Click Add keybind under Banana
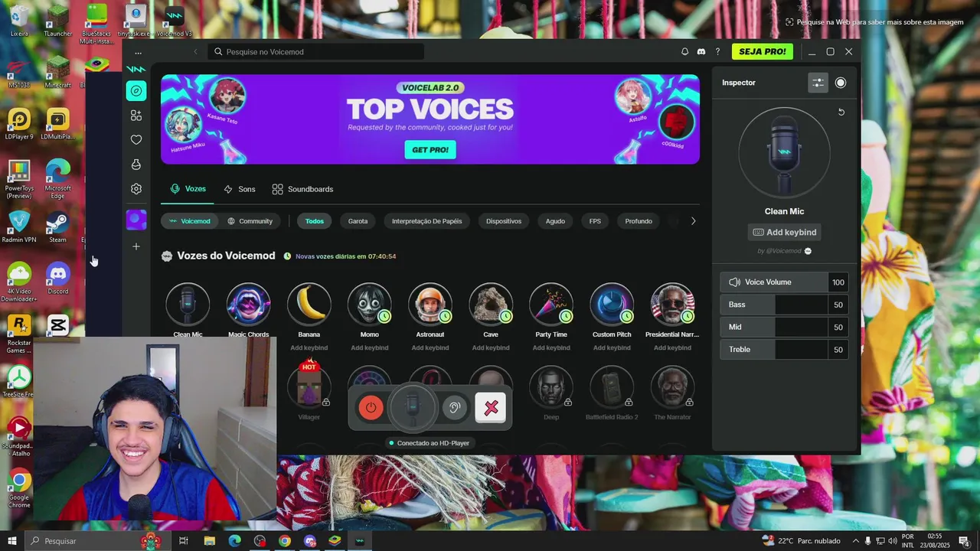The image size is (980, 551). tap(309, 348)
